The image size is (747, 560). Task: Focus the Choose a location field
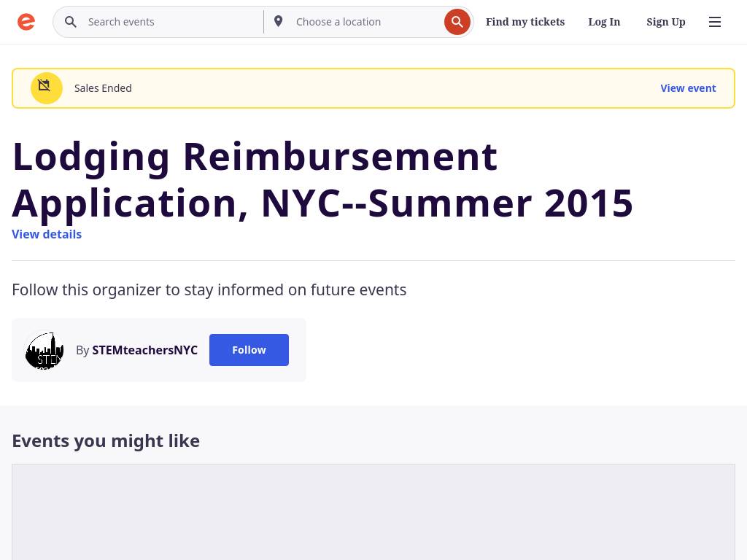tap(365, 22)
